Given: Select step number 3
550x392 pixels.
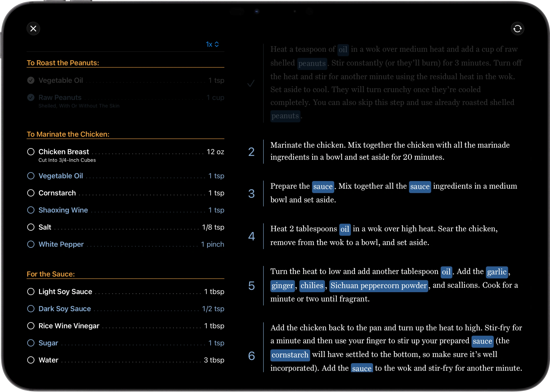Looking at the screenshot, I should [x=251, y=194].
